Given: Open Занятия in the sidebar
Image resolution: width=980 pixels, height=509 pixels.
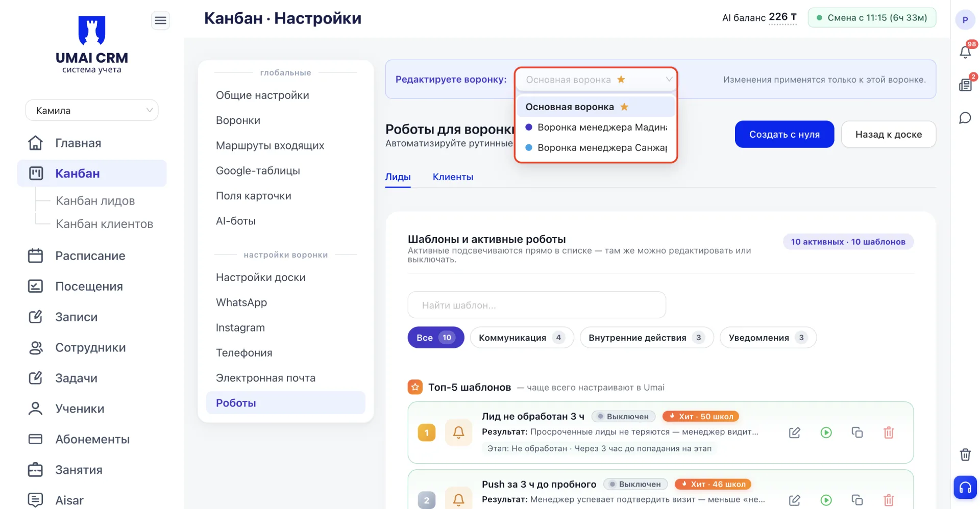Looking at the screenshot, I should tap(92, 470).
